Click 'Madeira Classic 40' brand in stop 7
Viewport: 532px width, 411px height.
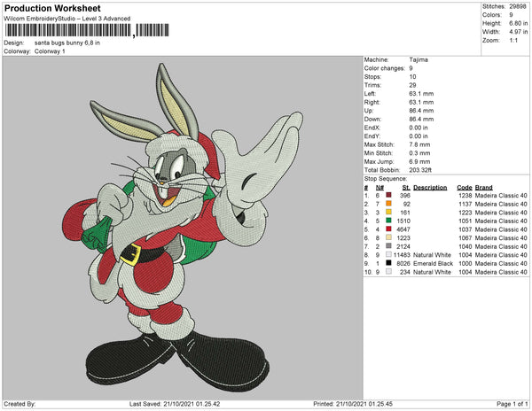pos(501,246)
